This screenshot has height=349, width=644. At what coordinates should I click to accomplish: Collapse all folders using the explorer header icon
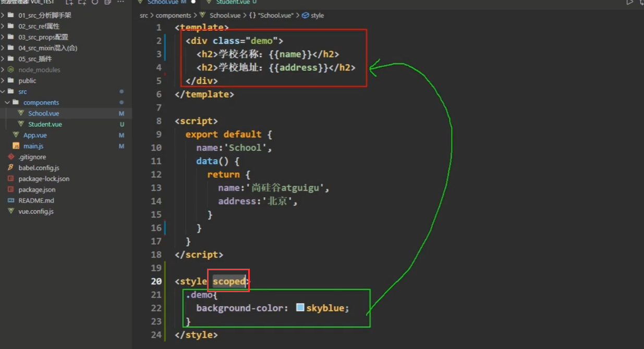pos(107,2)
